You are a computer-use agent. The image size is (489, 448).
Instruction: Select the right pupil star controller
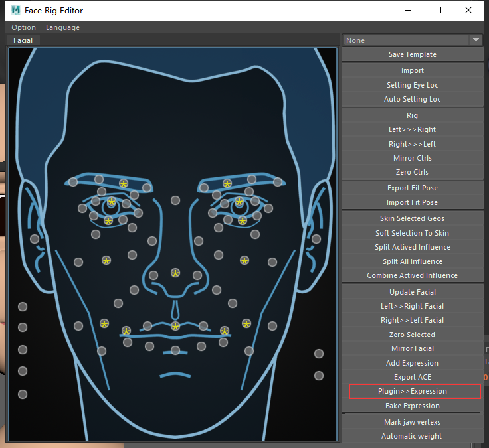239,202
